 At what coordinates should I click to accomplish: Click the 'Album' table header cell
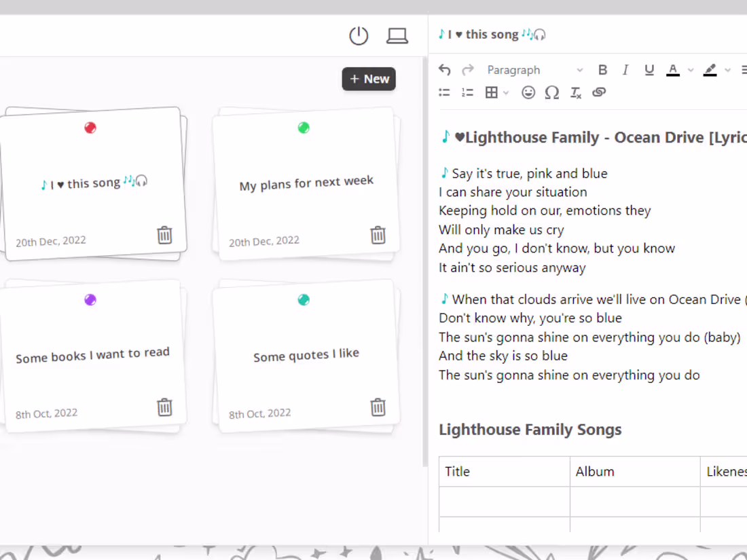[x=635, y=472]
